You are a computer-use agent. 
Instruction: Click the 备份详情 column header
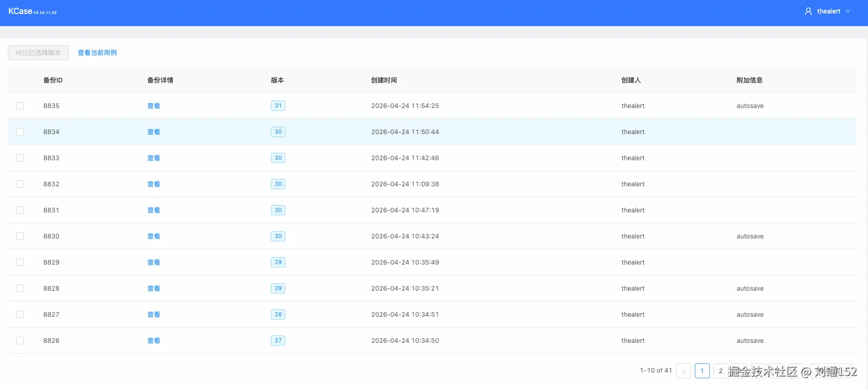click(x=160, y=80)
